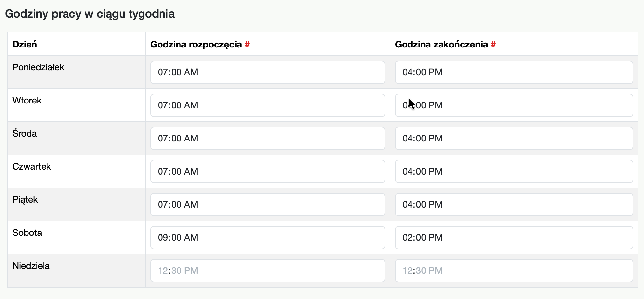Select Wtorek end time input
This screenshot has width=644, height=299.
(x=514, y=105)
